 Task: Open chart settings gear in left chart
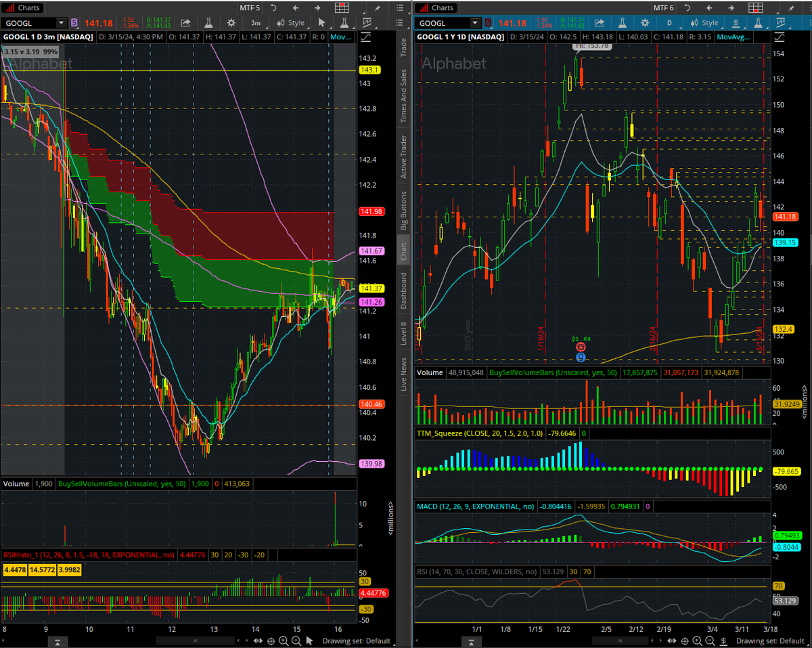pos(231,23)
